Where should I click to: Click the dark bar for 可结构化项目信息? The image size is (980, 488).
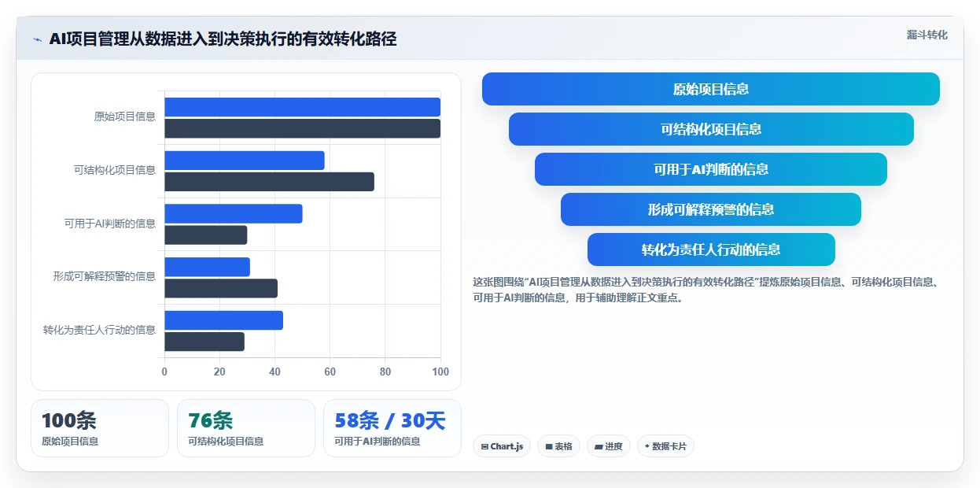click(269, 182)
